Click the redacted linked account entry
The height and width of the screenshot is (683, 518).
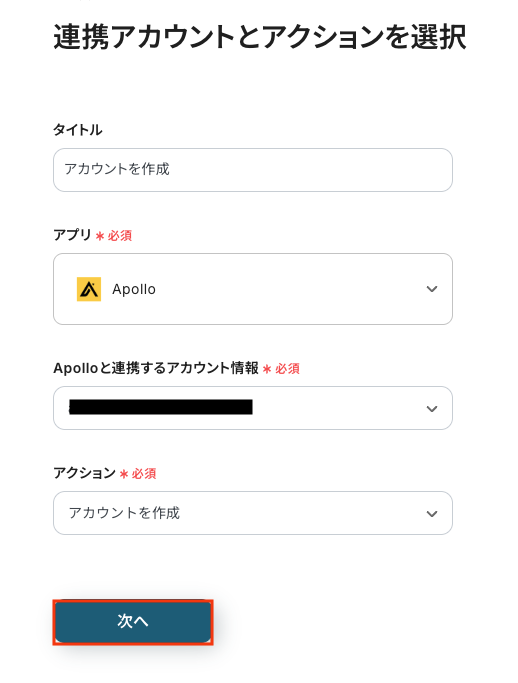161,407
